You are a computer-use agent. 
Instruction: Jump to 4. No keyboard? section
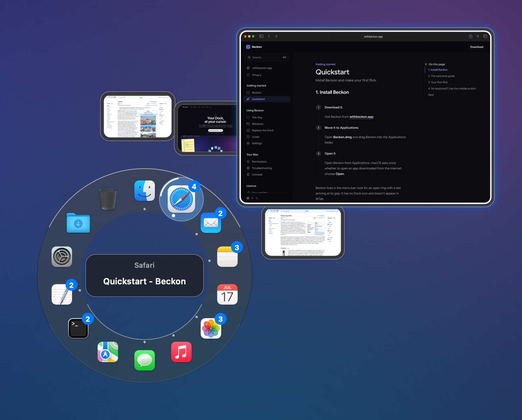pyautogui.click(x=452, y=89)
